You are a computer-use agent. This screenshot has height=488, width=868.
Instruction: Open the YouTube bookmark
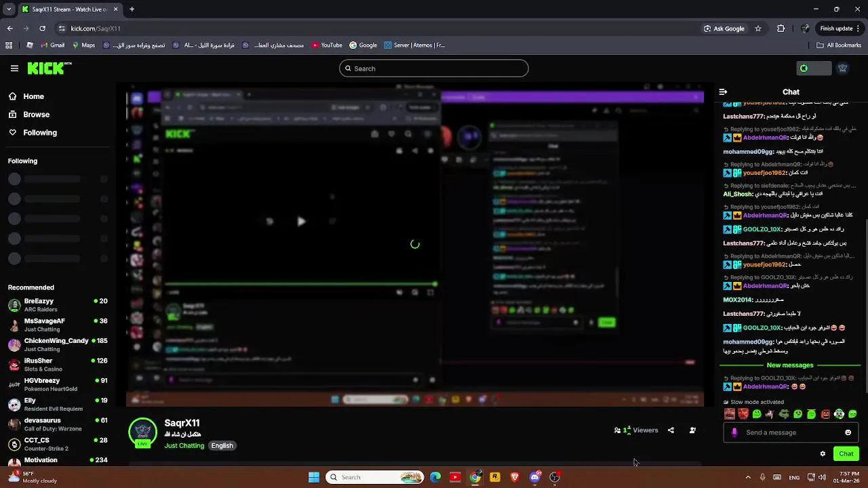click(327, 45)
